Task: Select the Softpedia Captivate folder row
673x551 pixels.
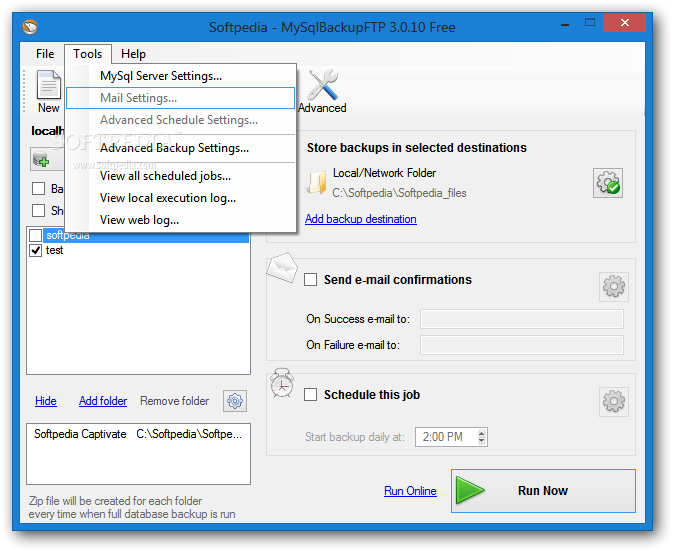Action: pyautogui.click(x=138, y=434)
